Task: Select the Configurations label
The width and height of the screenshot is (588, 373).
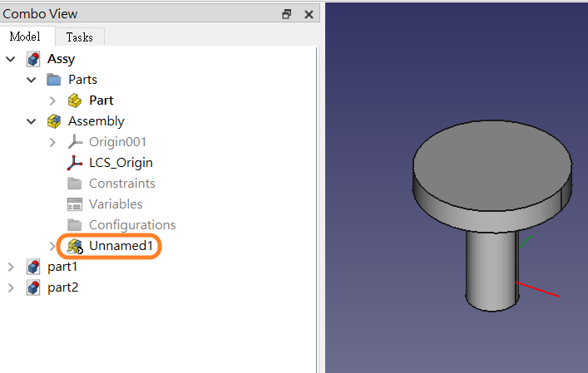Action: pyautogui.click(x=132, y=225)
